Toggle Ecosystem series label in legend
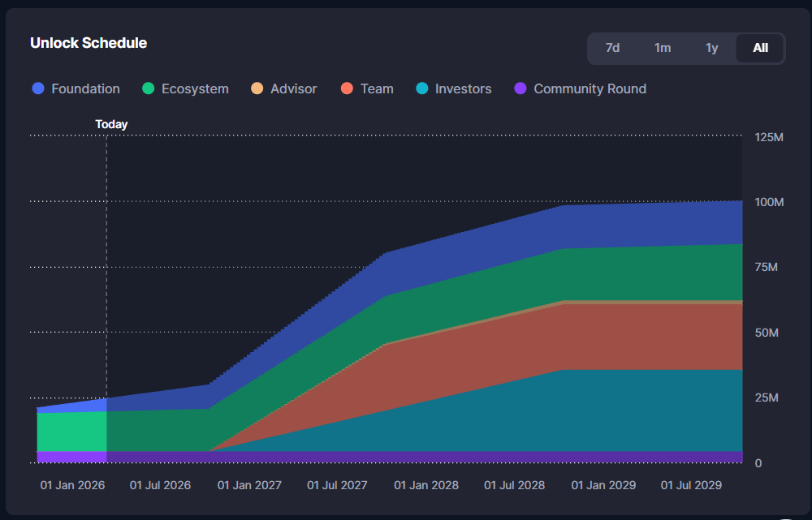Viewport: 812px width, 520px height. point(195,89)
